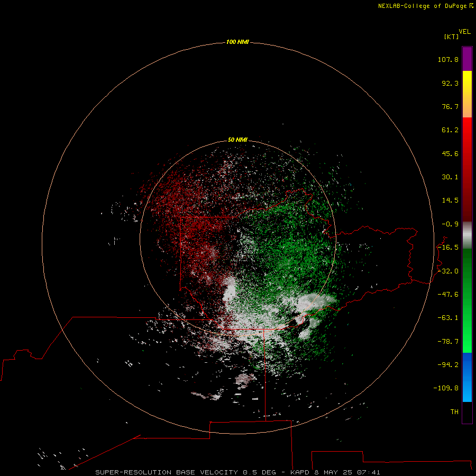The image size is (476, 476).
Task: Click the VEL legend title
Action: click(x=465, y=32)
